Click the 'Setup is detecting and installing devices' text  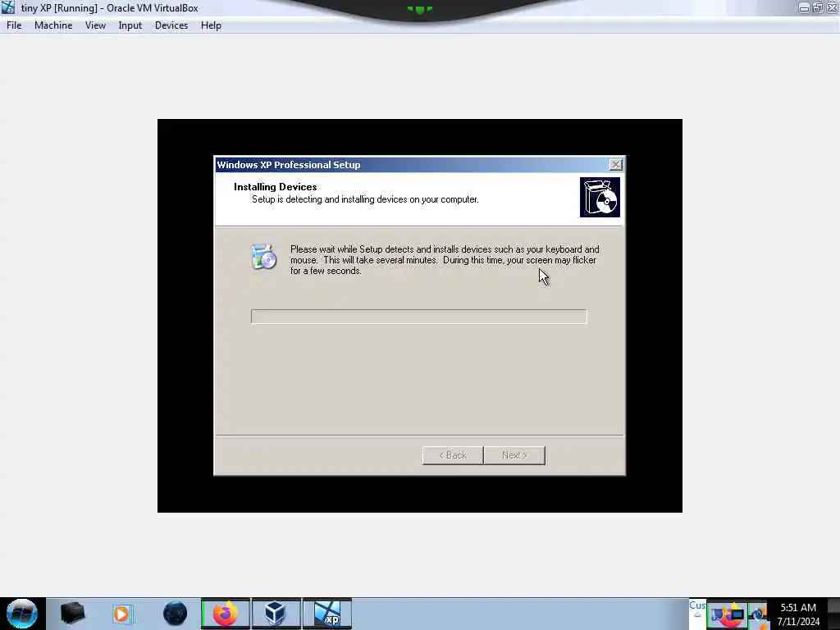point(365,199)
